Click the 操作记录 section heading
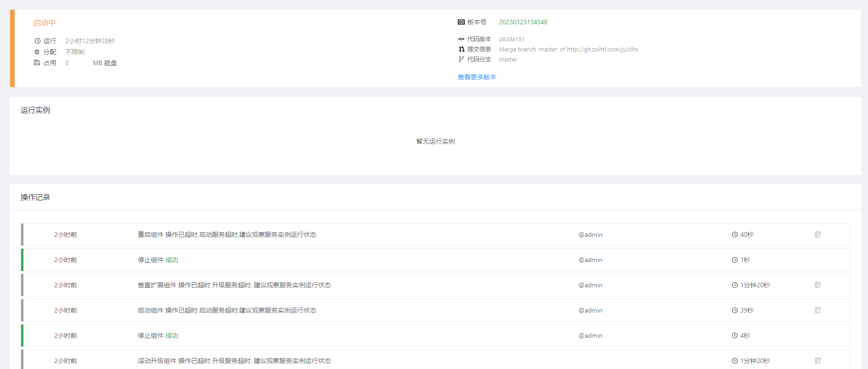The width and height of the screenshot is (868, 369). (x=35, y=197)
